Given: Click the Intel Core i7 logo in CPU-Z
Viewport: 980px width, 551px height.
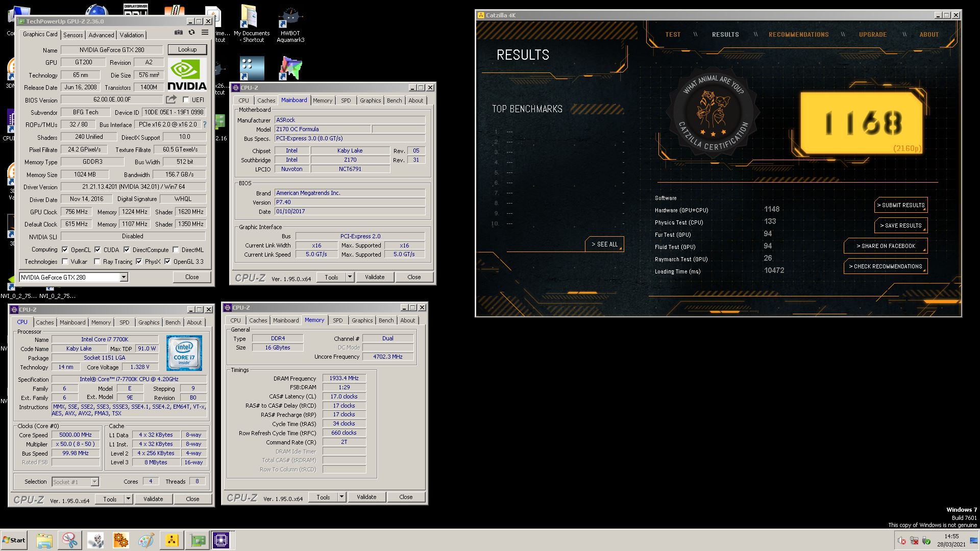Looking at the screenshot, I should tap(184, 353).
